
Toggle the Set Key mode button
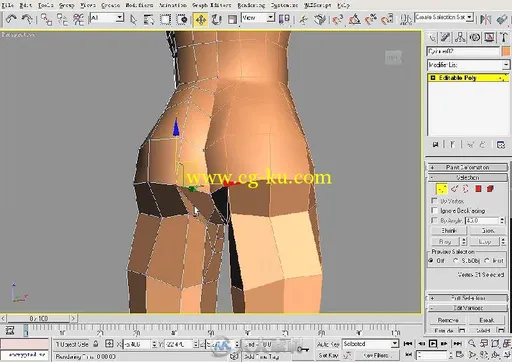pos(328,355)
